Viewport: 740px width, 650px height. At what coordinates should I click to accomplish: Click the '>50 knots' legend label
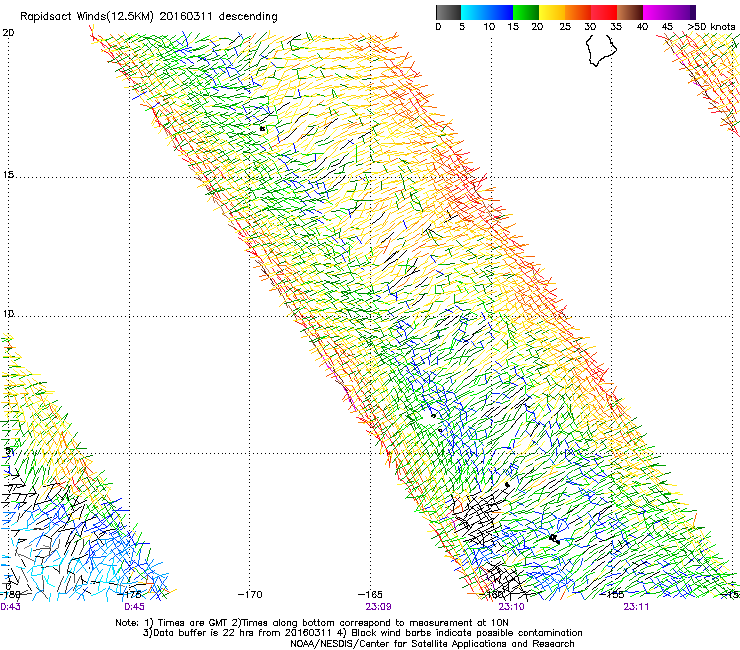click(711, 26)
